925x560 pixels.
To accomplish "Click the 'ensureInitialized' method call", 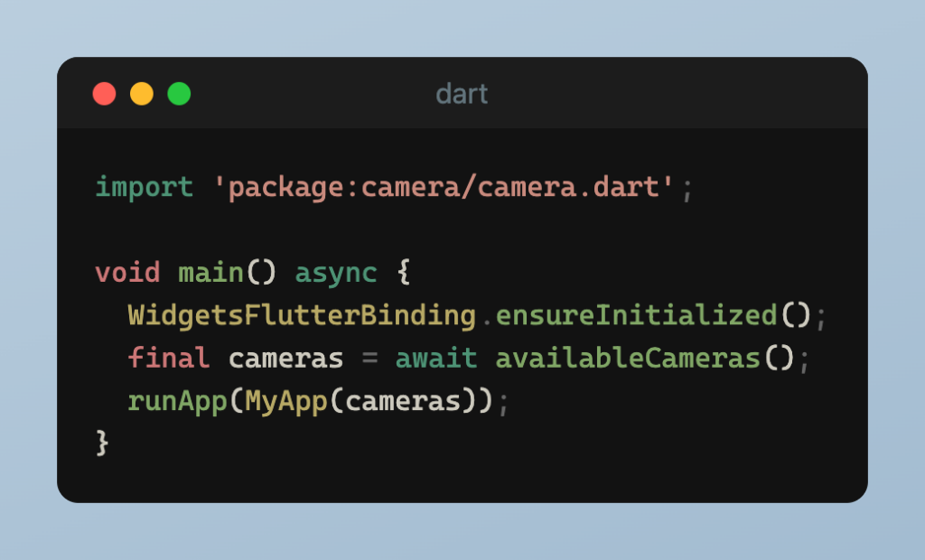I will tap(637, 316).
